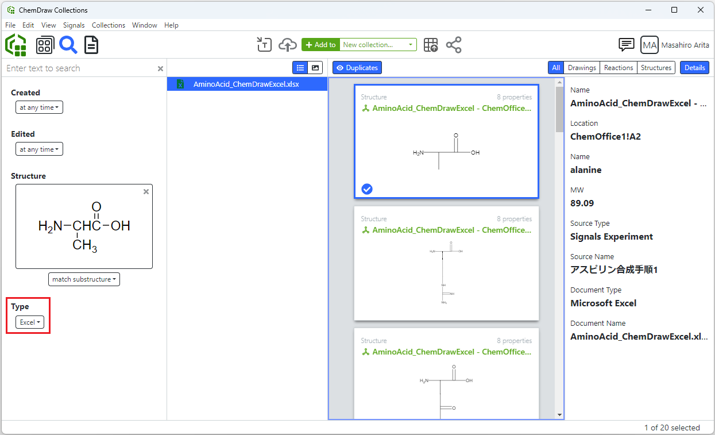The height and width of the screenshot is (435, 715).
Task: Open the collections grid view icon
Action: [45, 45]
